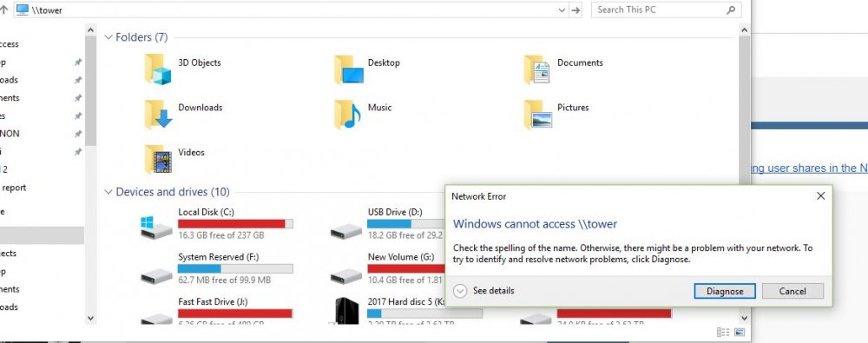The image size is (868, 343).
Task: Open the Videos folder icon
Action: 158,159
